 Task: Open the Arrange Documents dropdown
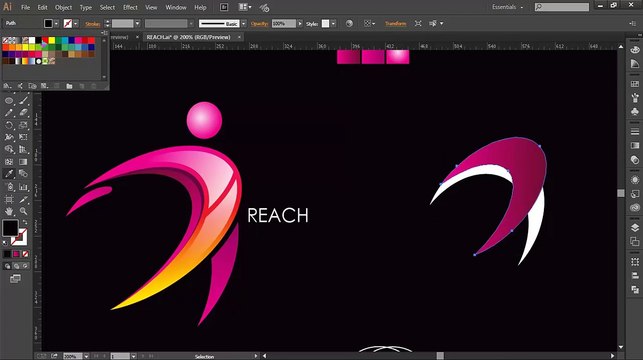pyautogui.click(x=245, y=7)
